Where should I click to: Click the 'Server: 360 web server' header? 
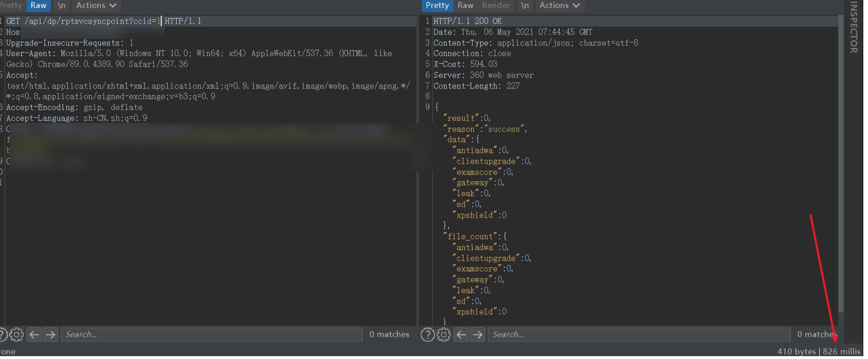pos(483,75)
